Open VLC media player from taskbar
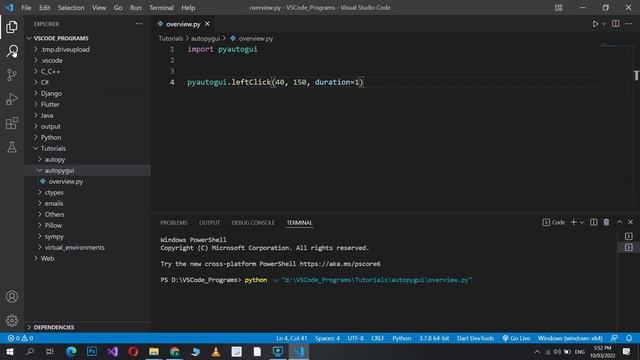The image size is (640, 360). 216,351
